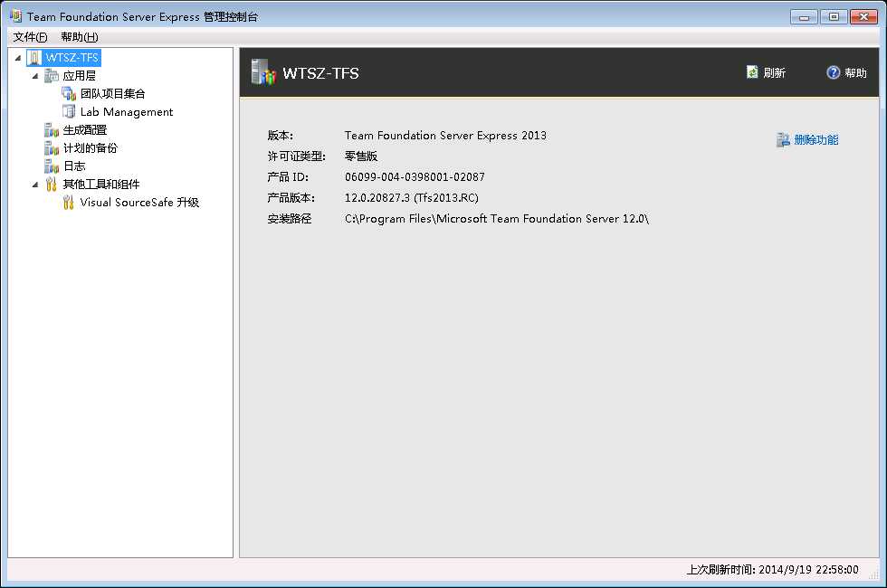Click the 帮助 link in header
This screenshot has height=588, width=887.
click(x=856, y=73)
